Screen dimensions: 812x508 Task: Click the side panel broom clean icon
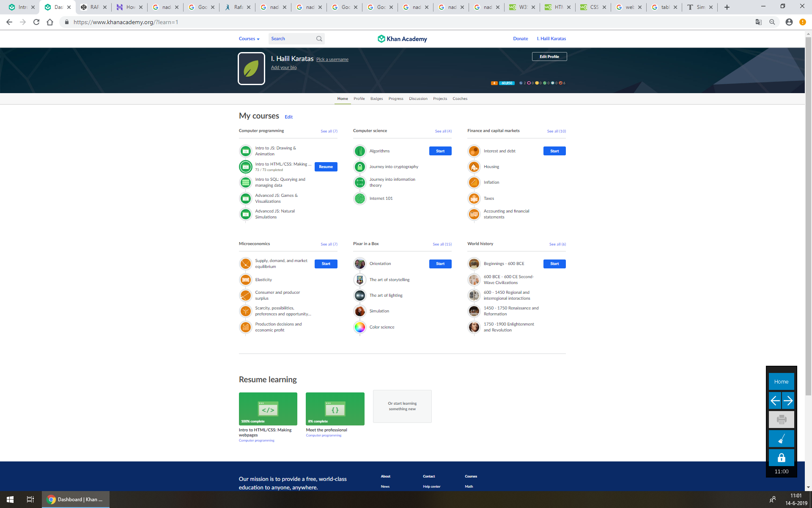pos(781,439)
